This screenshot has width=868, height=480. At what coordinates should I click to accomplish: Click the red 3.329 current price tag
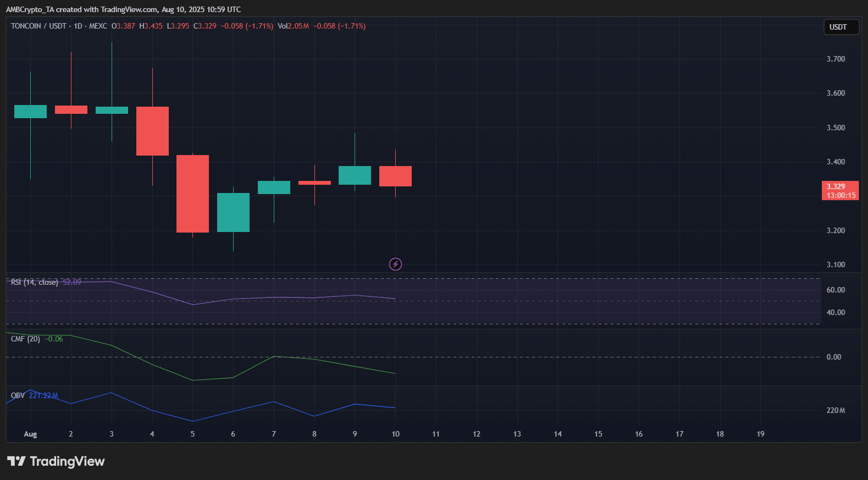[x=839, y=191]
